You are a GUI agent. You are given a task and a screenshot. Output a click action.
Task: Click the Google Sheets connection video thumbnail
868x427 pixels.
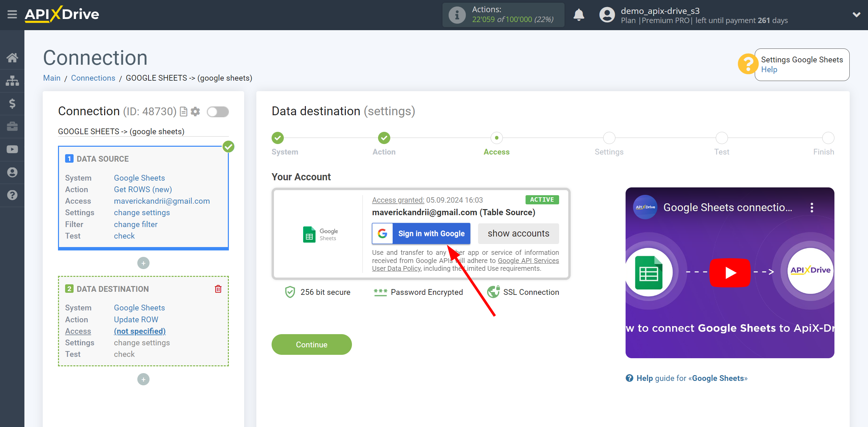coord(730,273)
